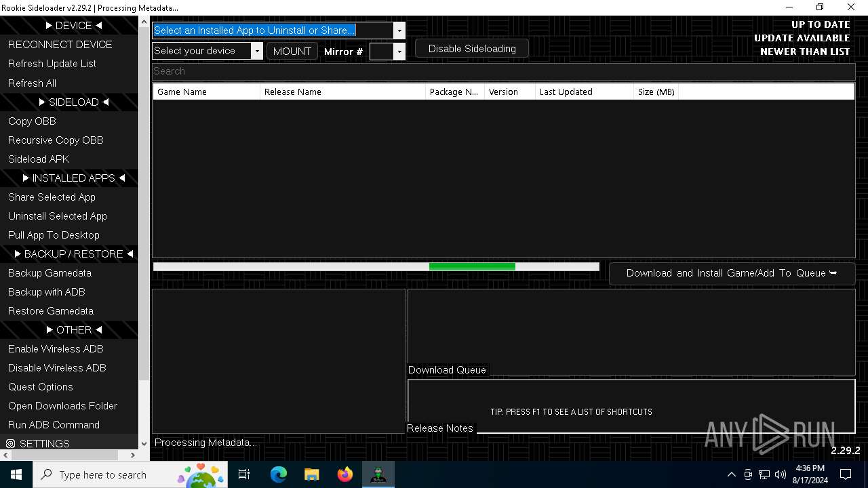Disable Wireless ADB from sidebar
Screen dimensions: 868x488
(57, 367)
